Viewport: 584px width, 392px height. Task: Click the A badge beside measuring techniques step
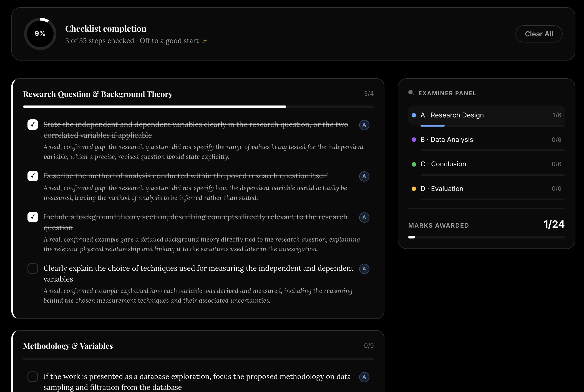pos(364,269)
